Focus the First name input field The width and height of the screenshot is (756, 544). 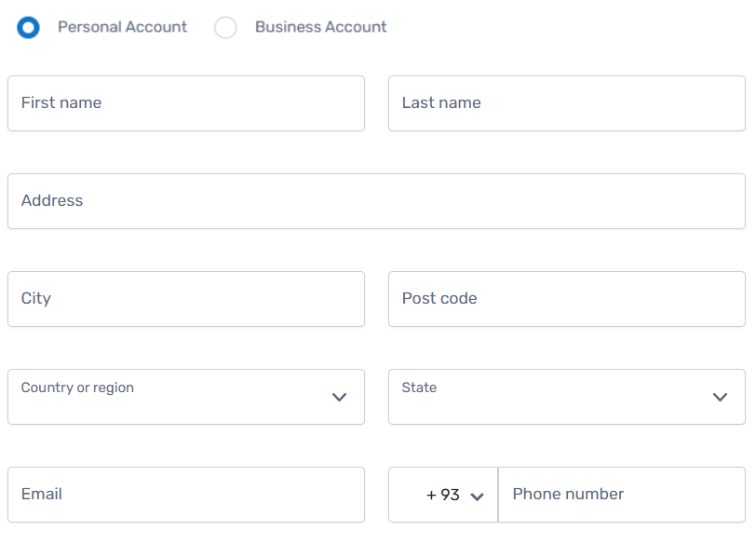[186, 103]
